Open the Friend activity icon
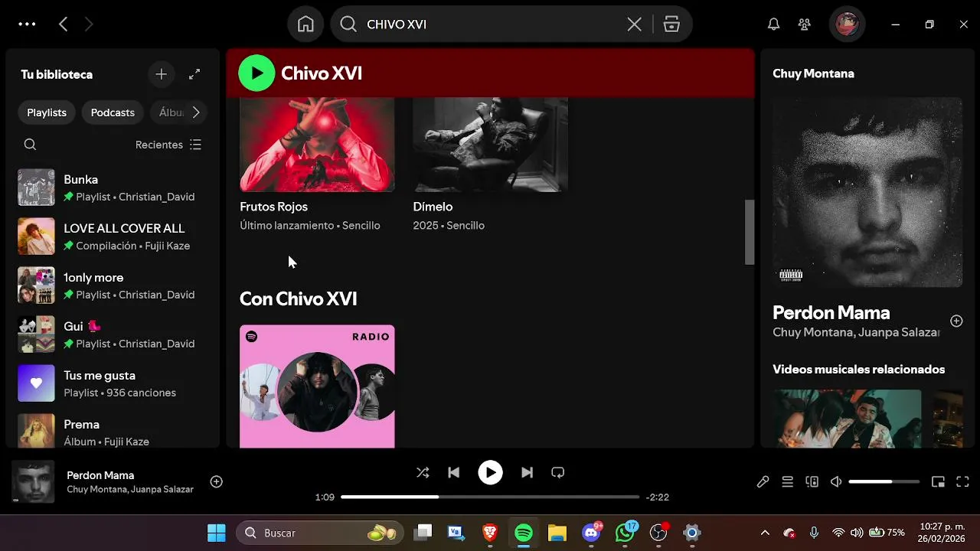Screen dimensions: 980x551 point(804,24)
